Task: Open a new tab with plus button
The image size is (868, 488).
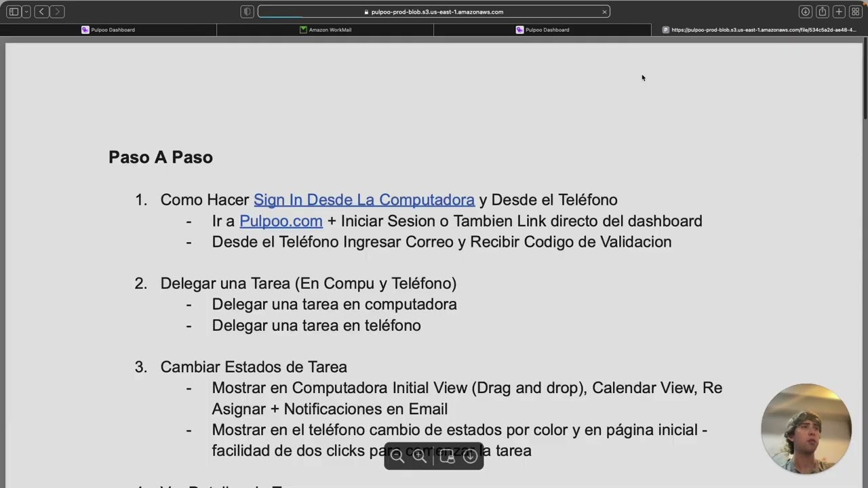Action: tap(839, 12)
